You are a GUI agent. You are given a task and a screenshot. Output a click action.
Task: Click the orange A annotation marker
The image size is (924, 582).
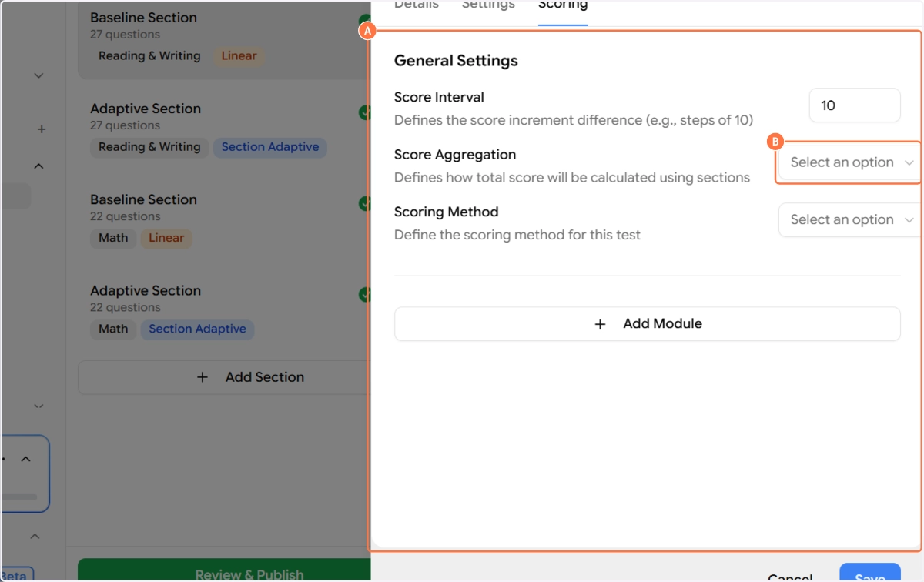pyautogui.click(x=367, y=32)
